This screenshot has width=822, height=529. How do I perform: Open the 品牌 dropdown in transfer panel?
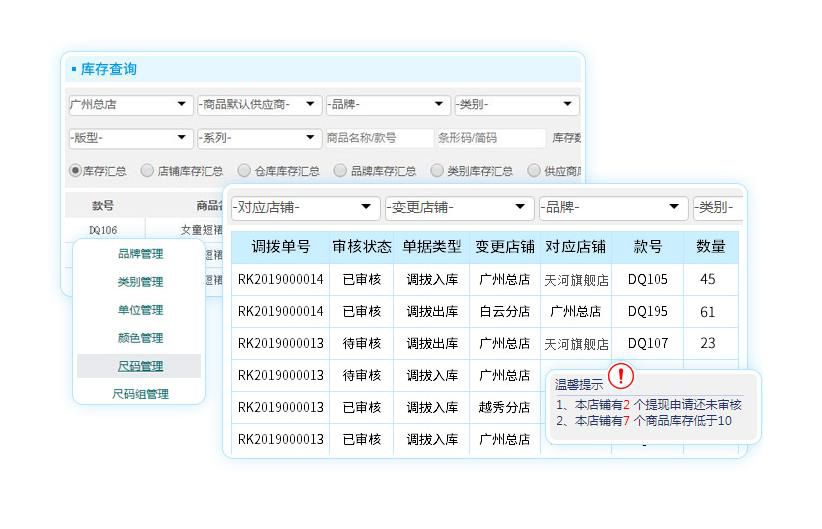(613, 208)
